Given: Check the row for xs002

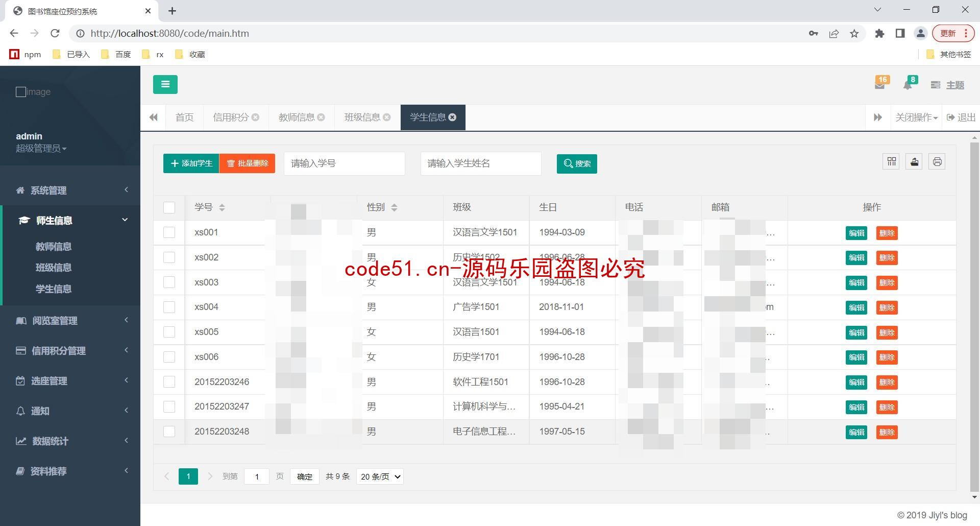Looking at the screenshot, I should coord(169,257).
